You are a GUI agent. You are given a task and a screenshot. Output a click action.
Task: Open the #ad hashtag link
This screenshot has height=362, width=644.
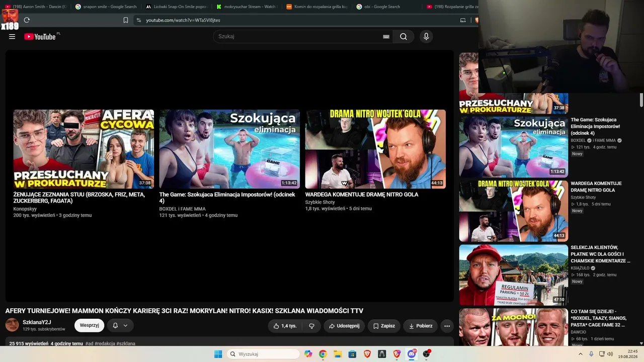pyautogui.click(x=89, y=344)
